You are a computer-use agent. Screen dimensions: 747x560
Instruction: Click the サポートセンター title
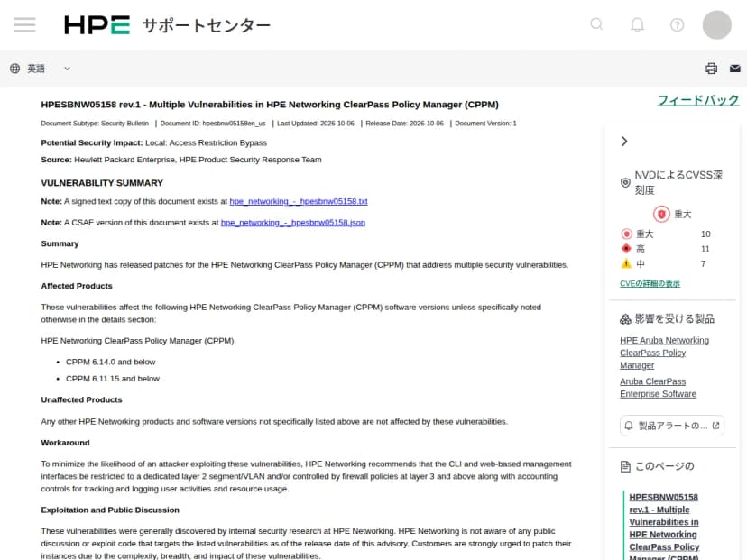pyautogui.click(x=207, y=25)
